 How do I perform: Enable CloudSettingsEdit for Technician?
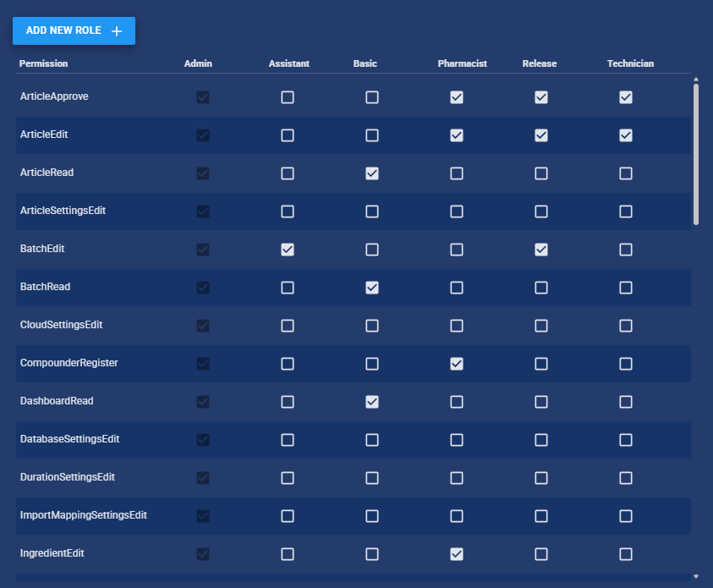(626, 326)
